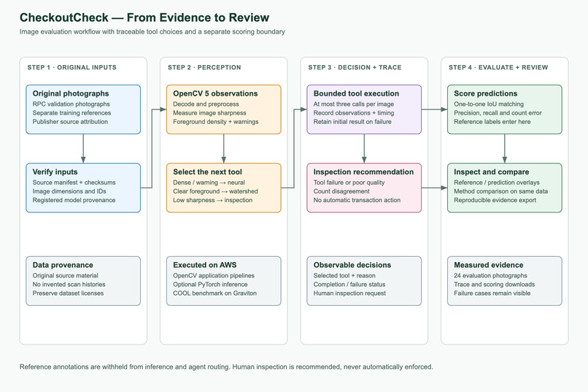The width and height of the screenshot is (588, 392).
Task: Click 'Tool failure or poor quality' line
Action: [349, 182]
